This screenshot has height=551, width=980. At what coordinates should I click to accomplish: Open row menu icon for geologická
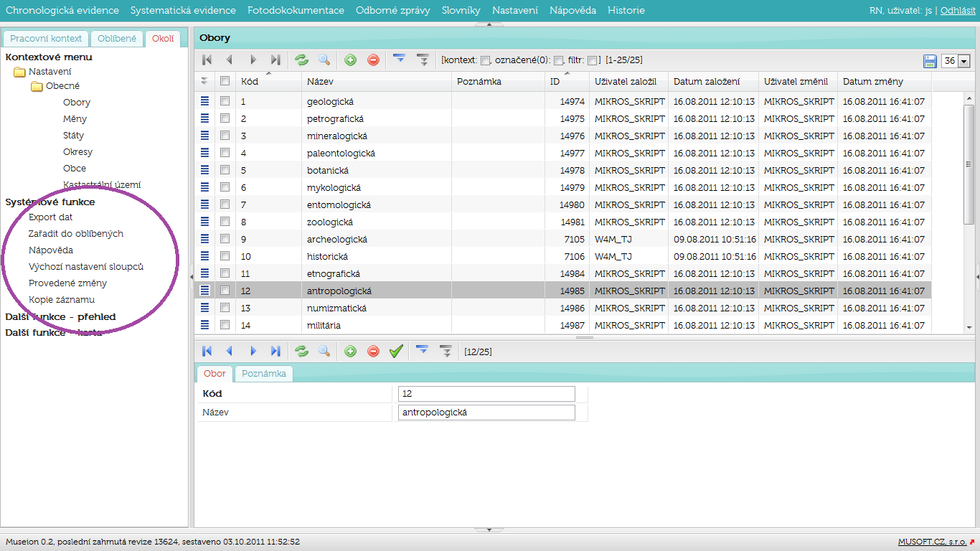pyautogui.click(x=204, y=101)
